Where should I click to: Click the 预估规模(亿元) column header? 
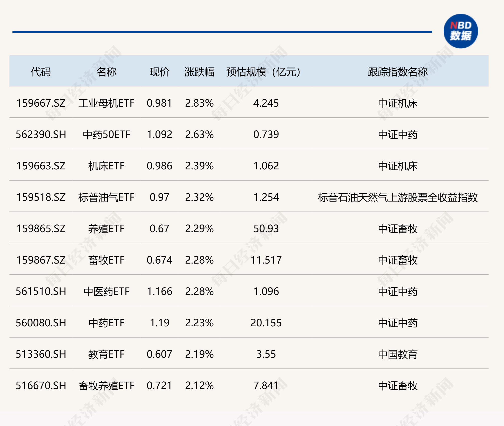pyautogui.click(x=263, y=72)
